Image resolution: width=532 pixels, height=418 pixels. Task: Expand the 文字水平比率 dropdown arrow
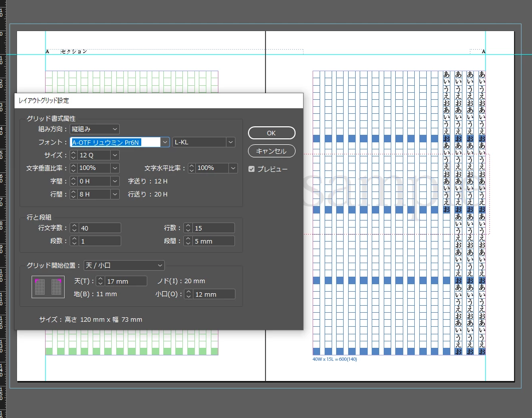[233, 168]
